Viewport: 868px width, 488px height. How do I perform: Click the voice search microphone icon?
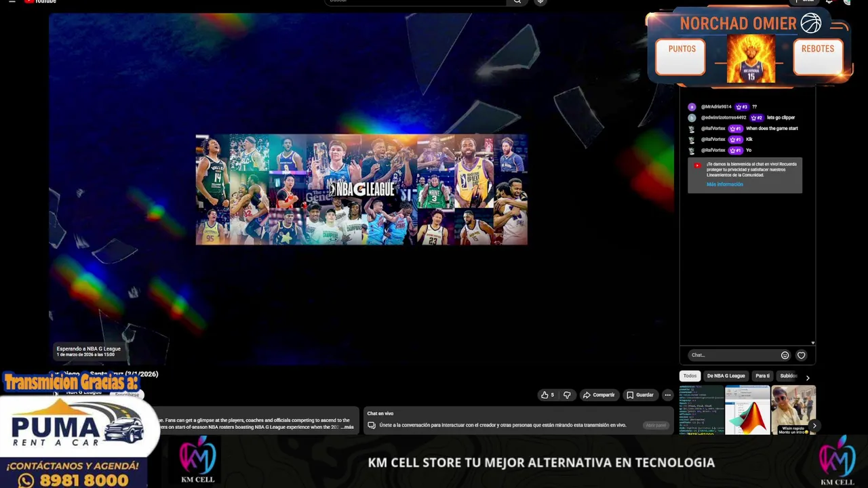[540, 2]
